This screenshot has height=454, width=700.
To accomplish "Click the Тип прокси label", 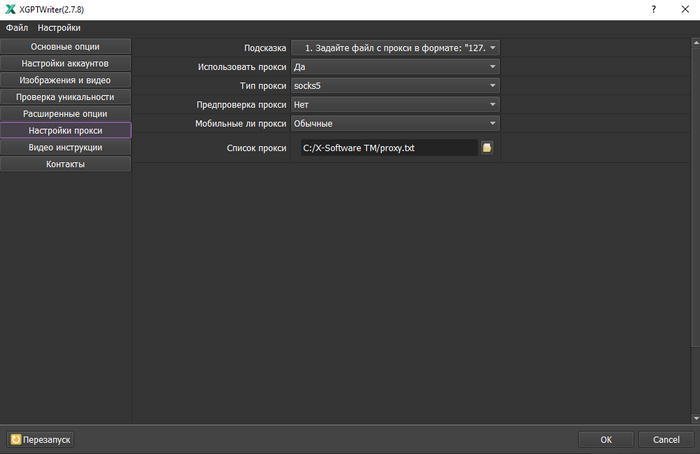I will (263, 86).
